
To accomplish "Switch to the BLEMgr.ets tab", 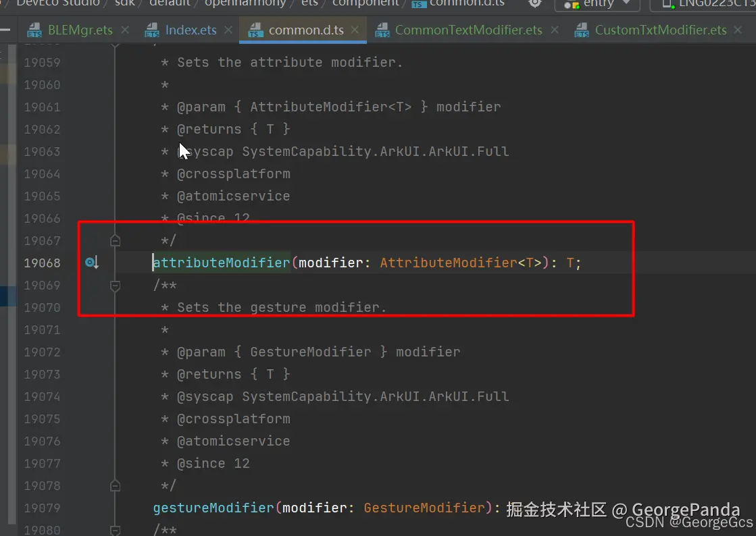I will 80,30.
